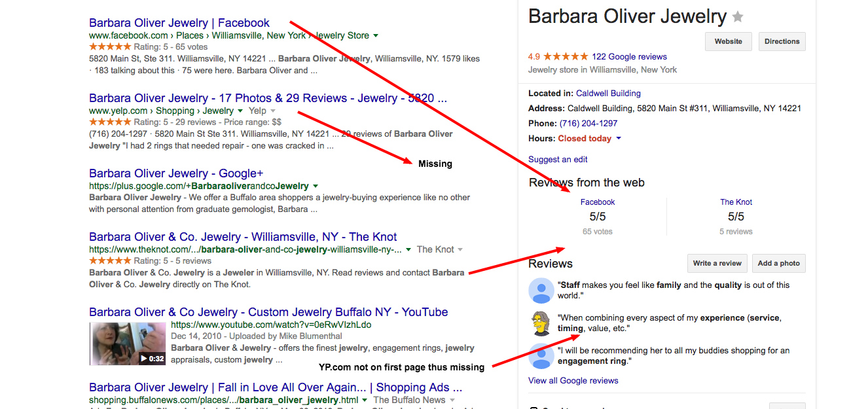Image resolution: width=868 pixels, height=409 pixels.
Task: Click View all Google reviews
Action: pos(573,380)
